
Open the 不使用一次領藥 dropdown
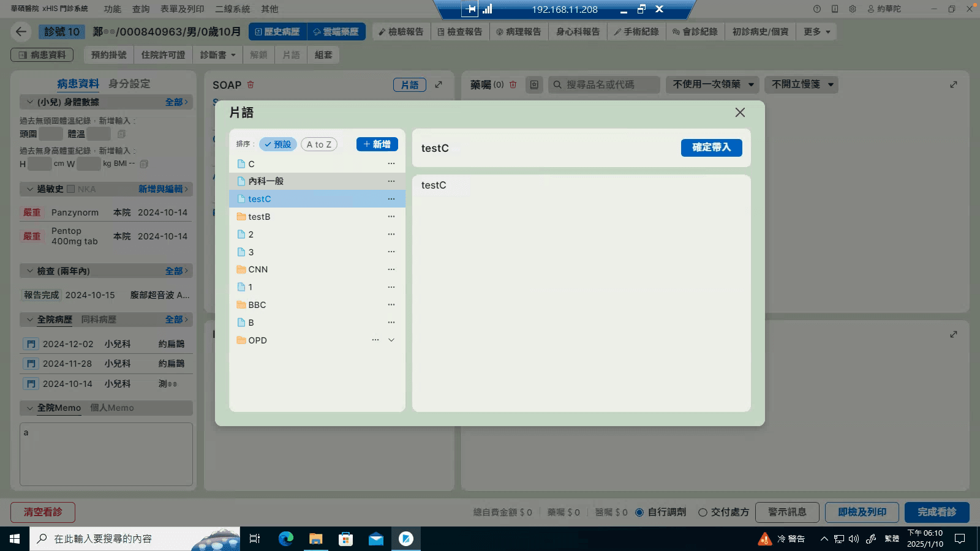713,84
